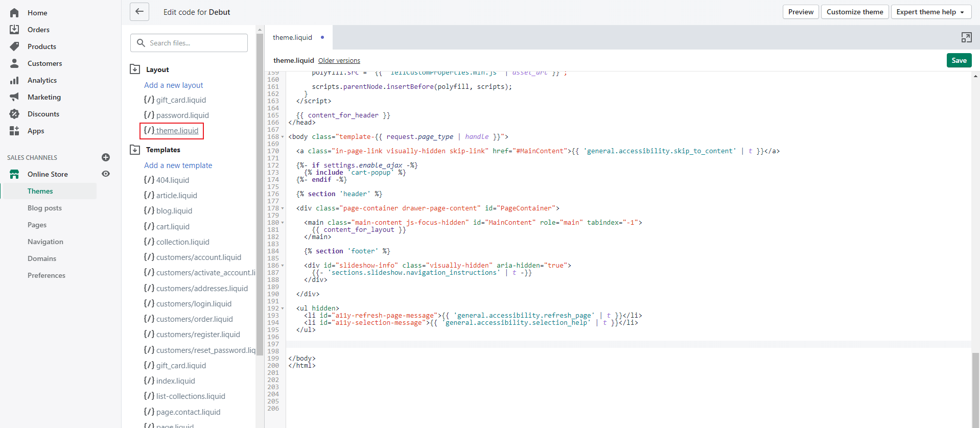Expand code editor to full screen

coord(966,37)
